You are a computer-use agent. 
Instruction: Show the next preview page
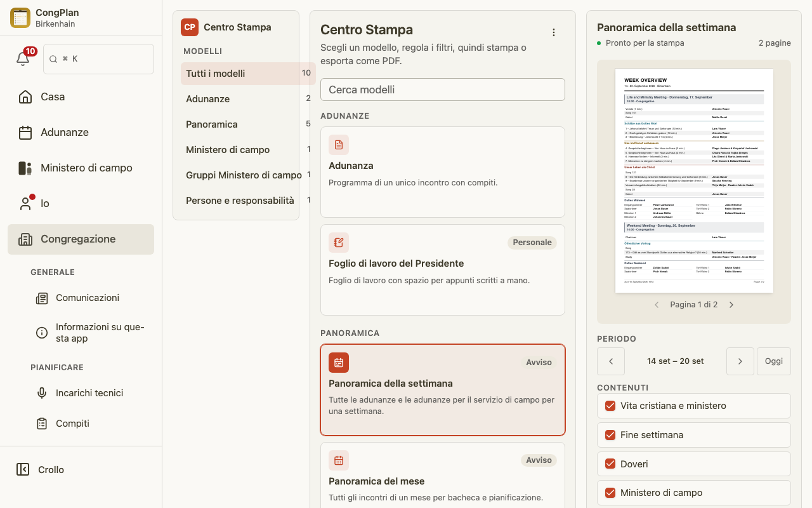(731, 305)
